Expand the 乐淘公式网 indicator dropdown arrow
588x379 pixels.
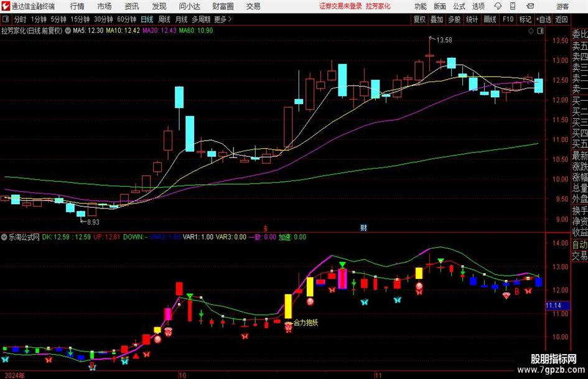(4, 237)
